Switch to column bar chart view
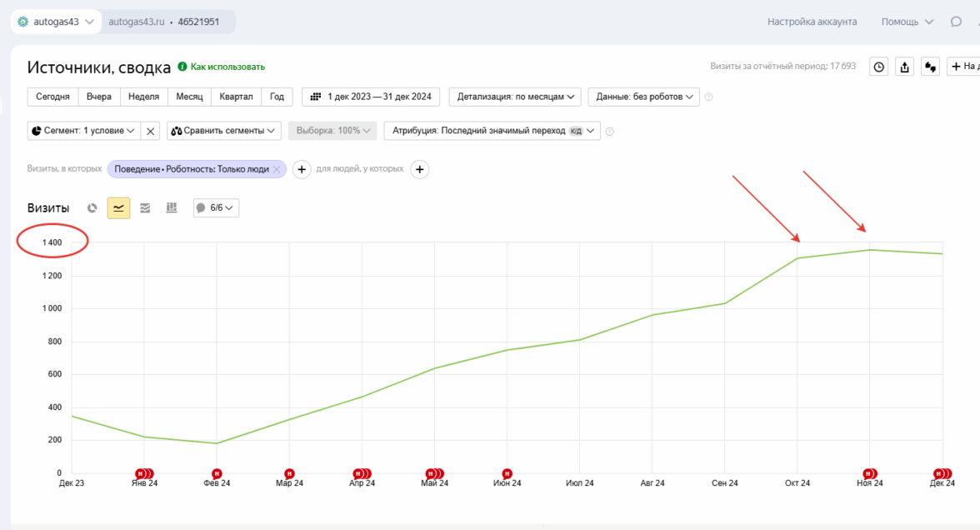This screenshot has height=530, width=980. [x=172, y=207]
